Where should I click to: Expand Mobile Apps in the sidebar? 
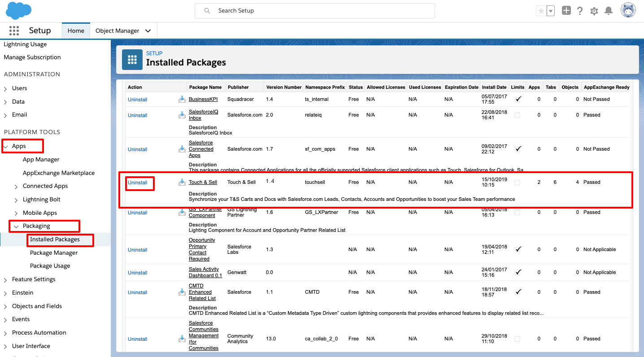coord(16,213)
